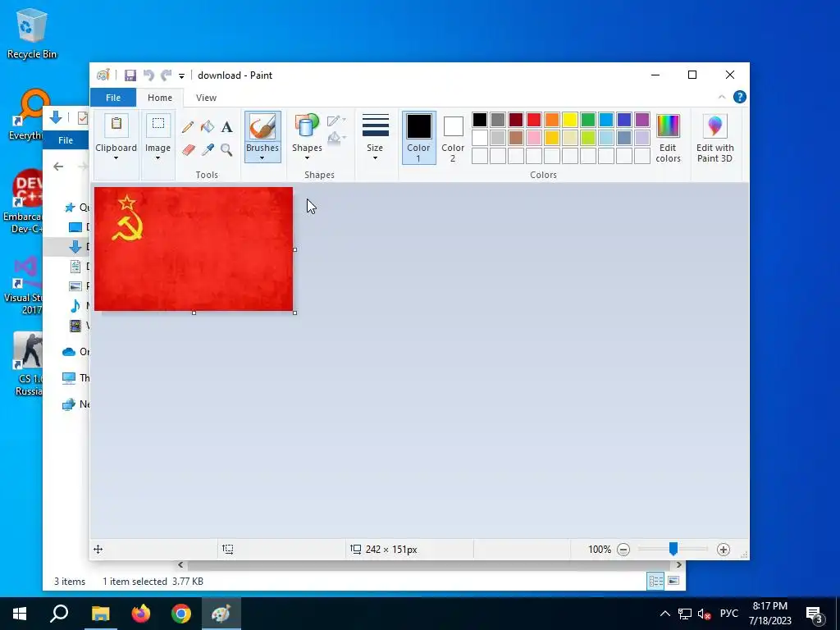Click the zoom in plus button
840x630 pixels.
click(724, 549)
